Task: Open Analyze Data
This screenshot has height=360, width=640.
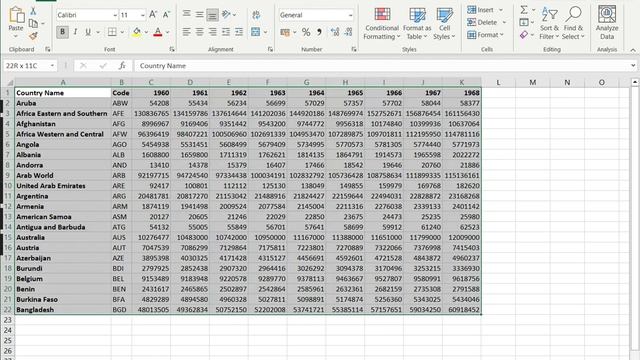Action: [607, 22]
